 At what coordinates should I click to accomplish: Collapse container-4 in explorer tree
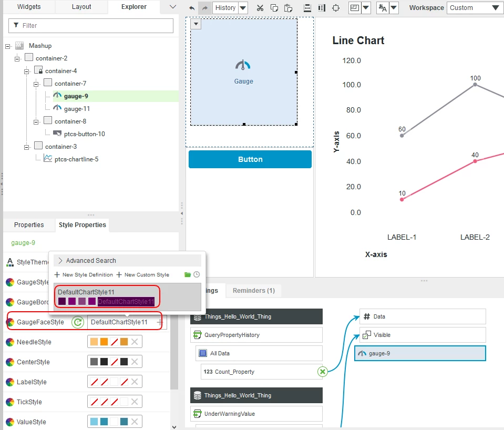click(27, 71)
